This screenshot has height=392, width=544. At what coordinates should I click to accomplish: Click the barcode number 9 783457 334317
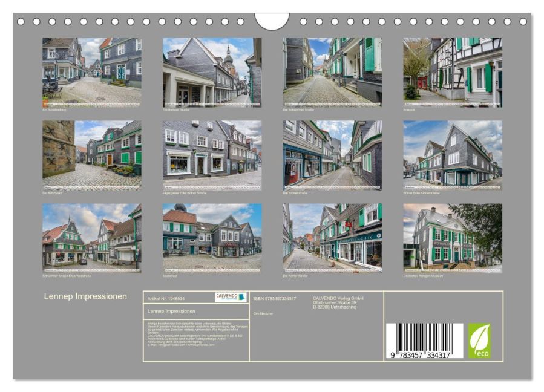pos(420,355)
